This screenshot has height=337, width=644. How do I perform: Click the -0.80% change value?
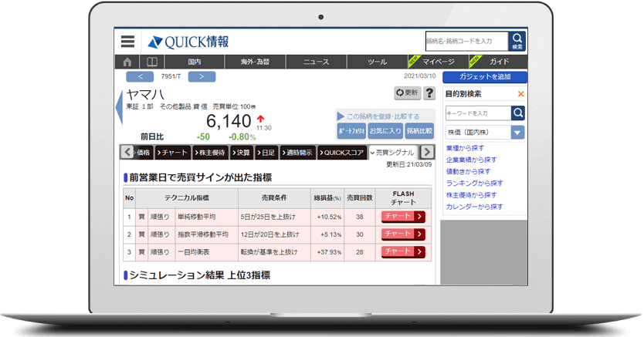point(242,137)
